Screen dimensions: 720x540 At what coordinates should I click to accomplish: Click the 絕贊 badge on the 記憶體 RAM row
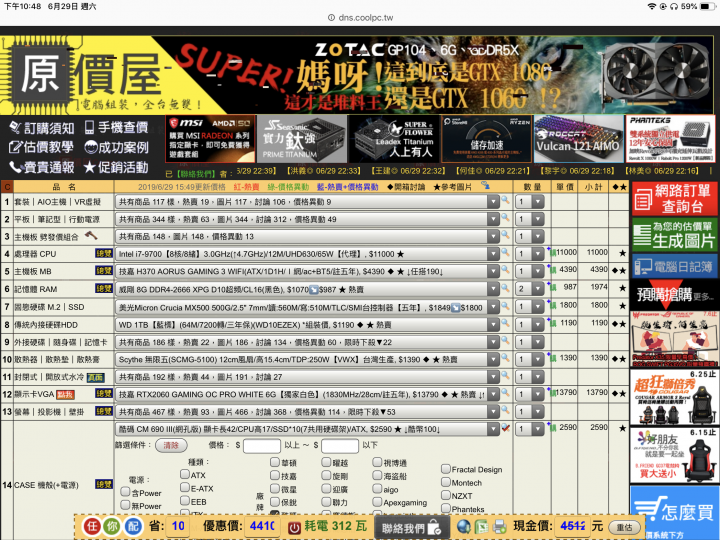pyautogui.click(x=104, y=288)
